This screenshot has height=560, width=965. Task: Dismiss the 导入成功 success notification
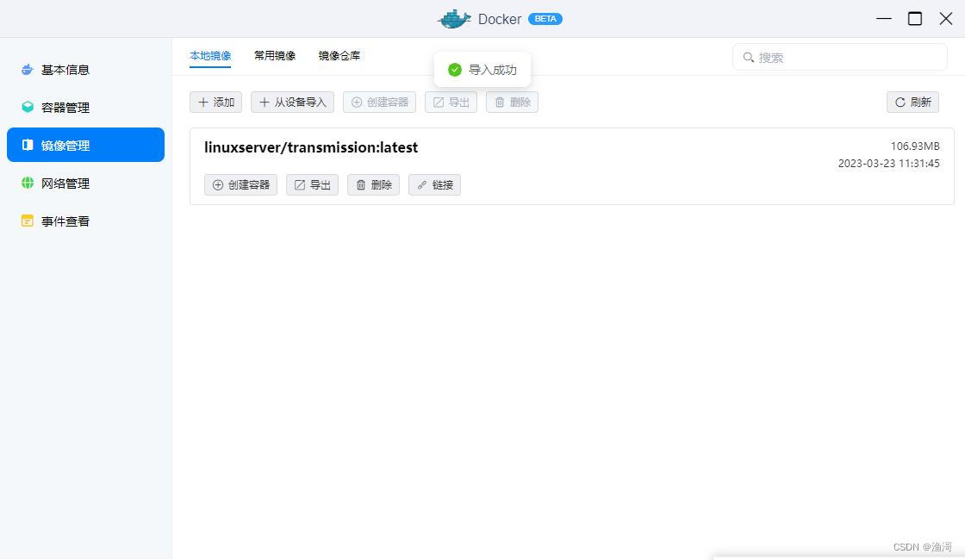482,70
